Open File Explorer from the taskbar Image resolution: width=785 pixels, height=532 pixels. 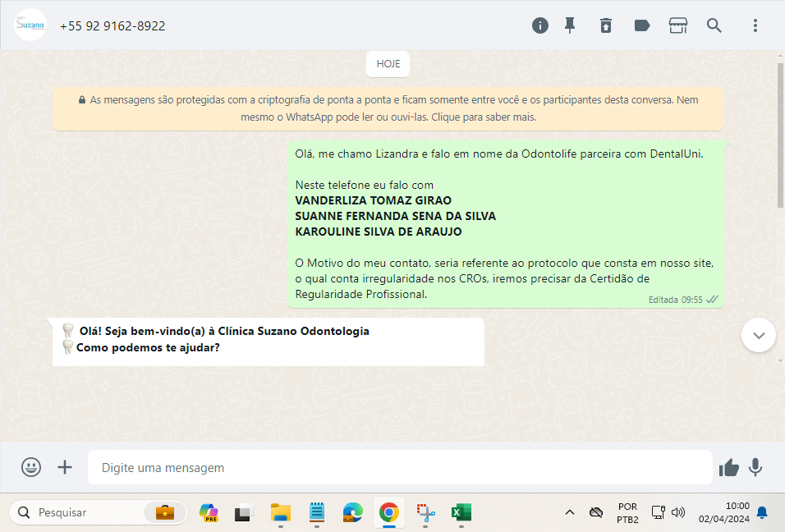280,512
